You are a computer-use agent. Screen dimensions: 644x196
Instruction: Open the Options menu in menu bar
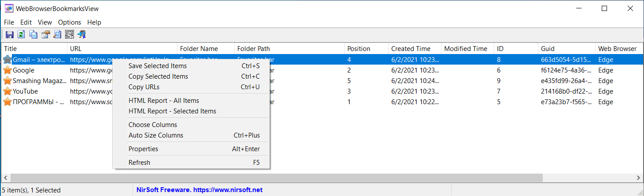(70, 22)
